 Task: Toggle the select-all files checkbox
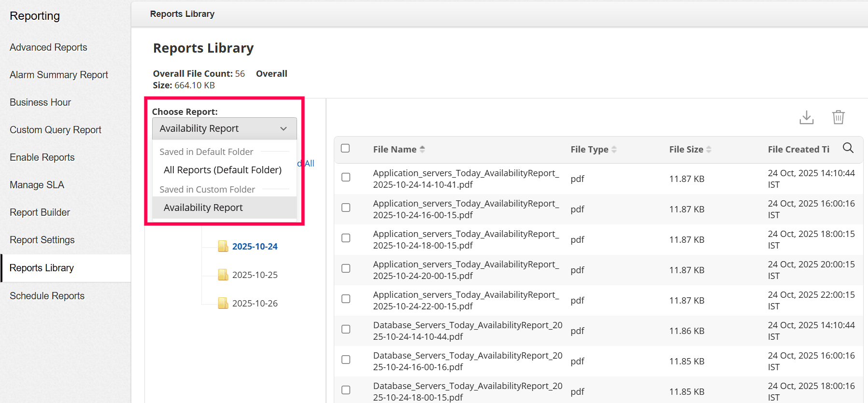coord(345,148)
